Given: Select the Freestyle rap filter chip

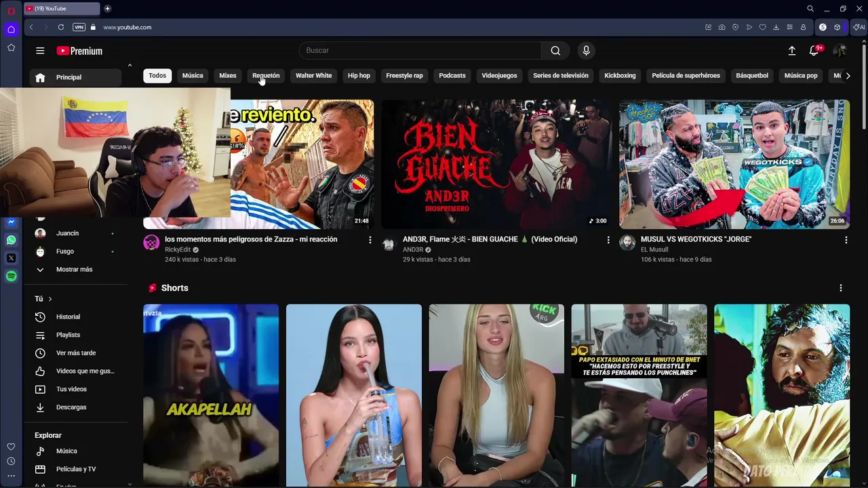Looking at the screenshot, I should click(404, 76).
